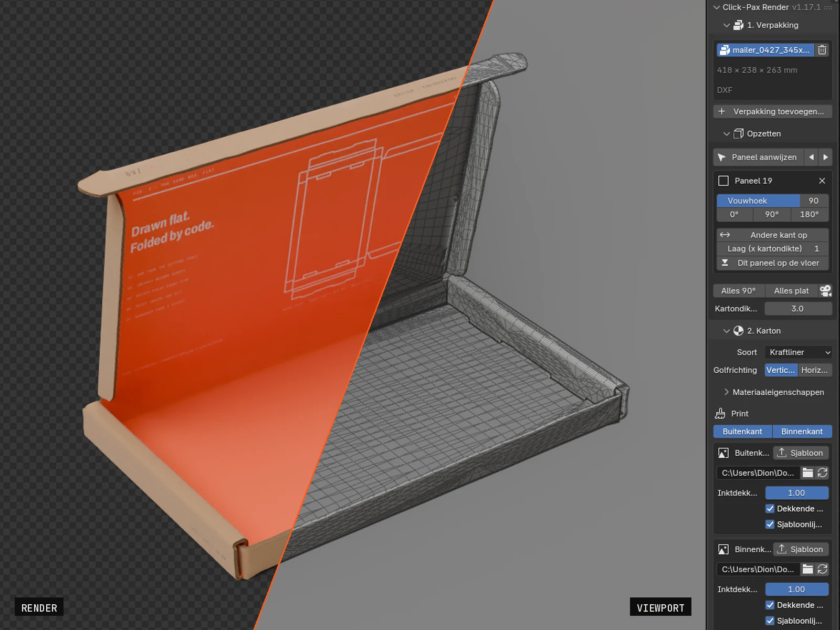Go to next panel with right arrow
Image resolution: width=840 pixels, height=630 pixels.
point(825,157)
